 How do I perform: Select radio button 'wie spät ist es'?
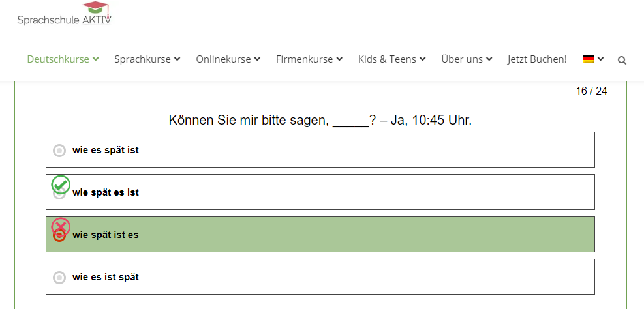coord(59,235)
